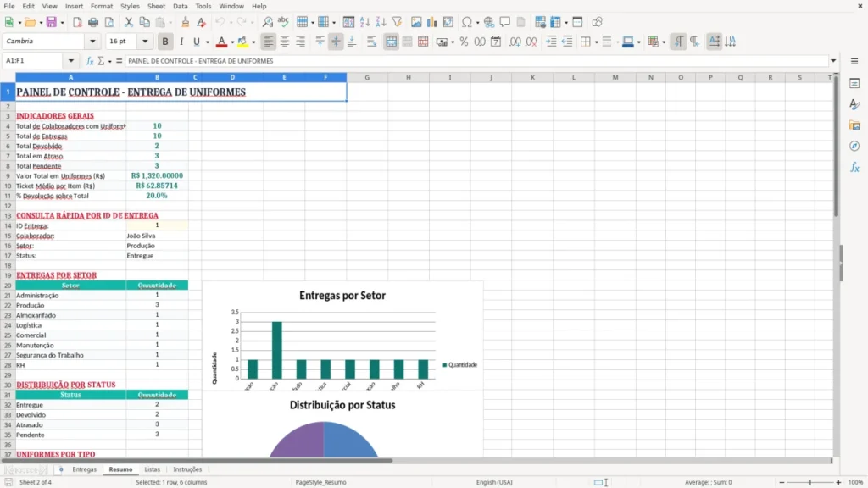
Task: Open Underline style dropdown arrow
Action: (x=208, y=42)
